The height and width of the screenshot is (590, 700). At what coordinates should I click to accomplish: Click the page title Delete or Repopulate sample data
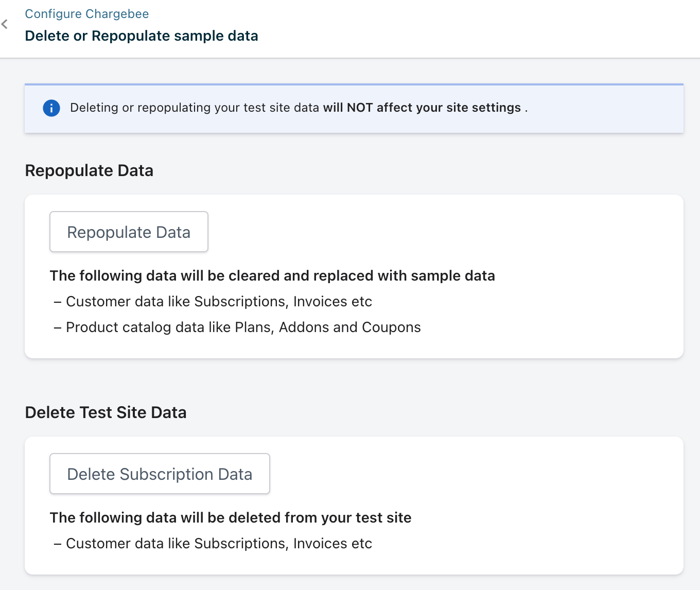click(141, 36)
